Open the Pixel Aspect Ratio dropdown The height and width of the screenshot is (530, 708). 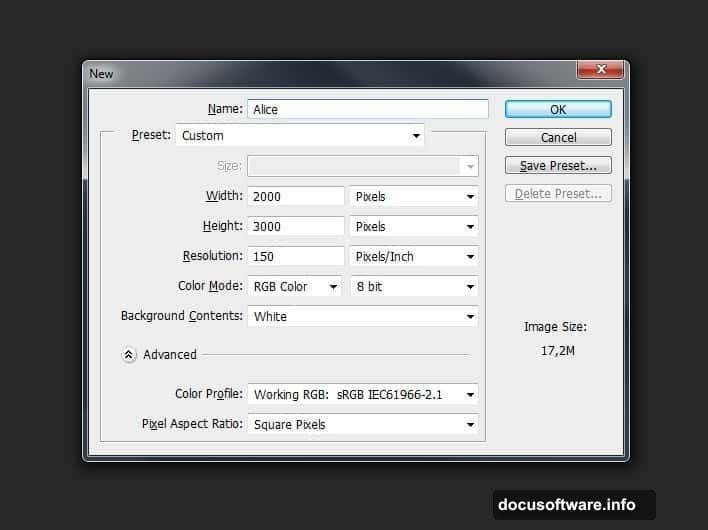[x=362, y=425]
